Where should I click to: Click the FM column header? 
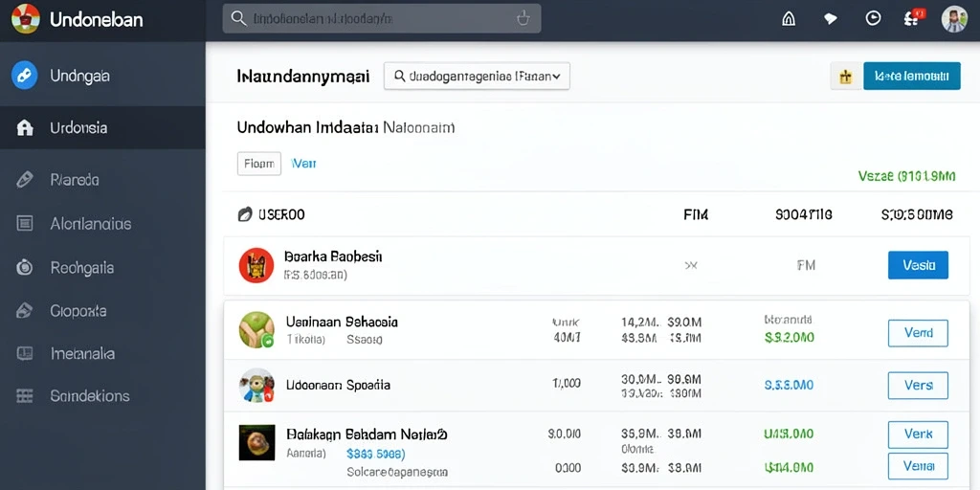pos(697,215)
